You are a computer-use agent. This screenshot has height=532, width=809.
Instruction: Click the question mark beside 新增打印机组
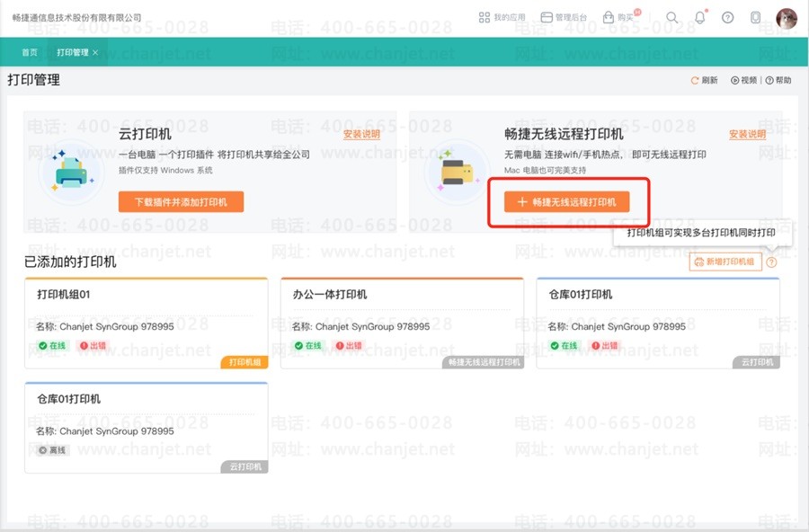coord(771,262)
